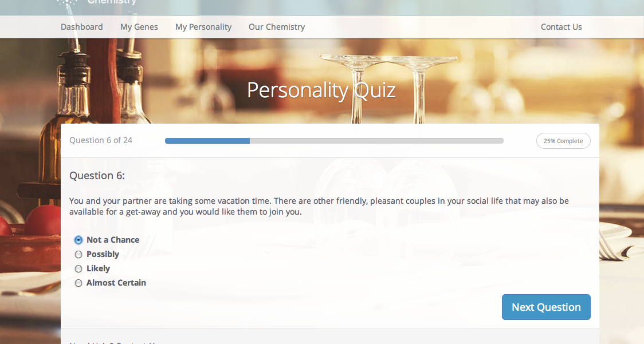The image size is (644, 344).
Task: Click the Personality Quiz heading
Action: [x=321, y=90]
